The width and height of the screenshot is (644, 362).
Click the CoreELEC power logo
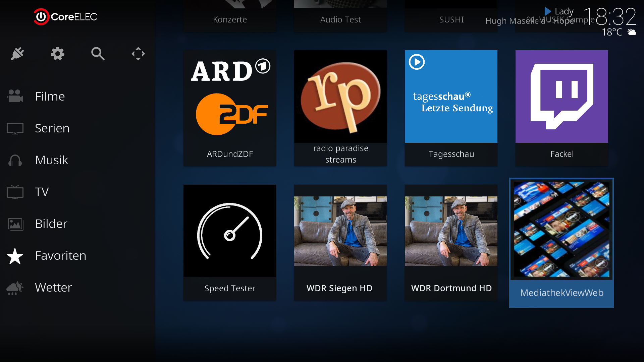point(41,17)
